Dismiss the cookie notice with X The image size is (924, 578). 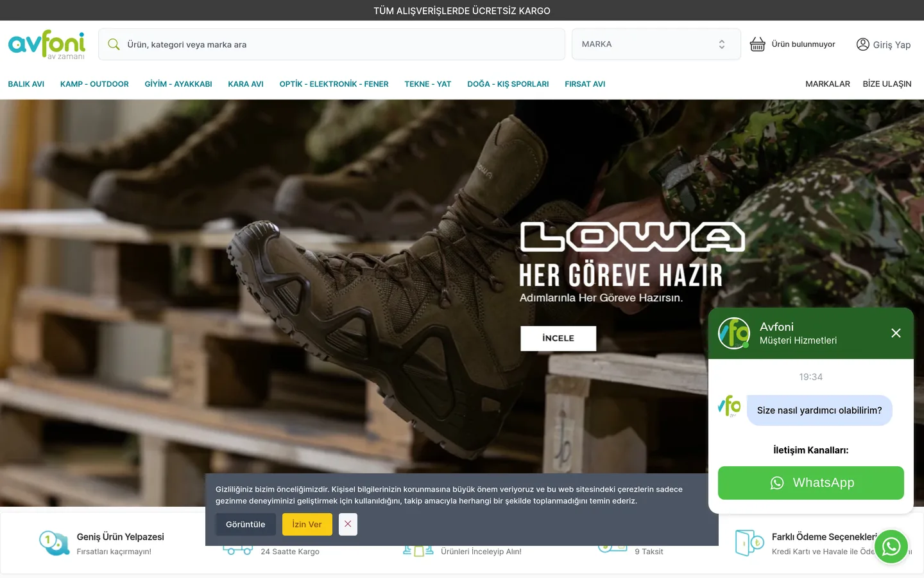348,524
